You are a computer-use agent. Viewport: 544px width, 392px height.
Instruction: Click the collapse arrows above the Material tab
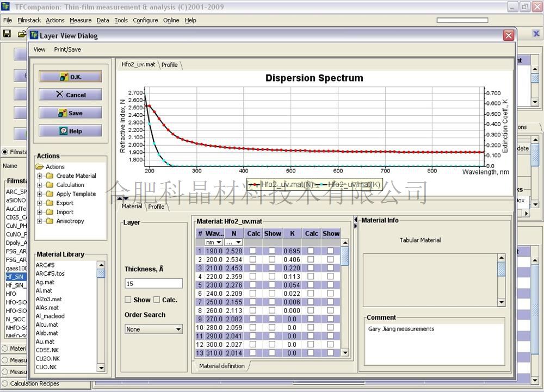(x=123, y=198)
